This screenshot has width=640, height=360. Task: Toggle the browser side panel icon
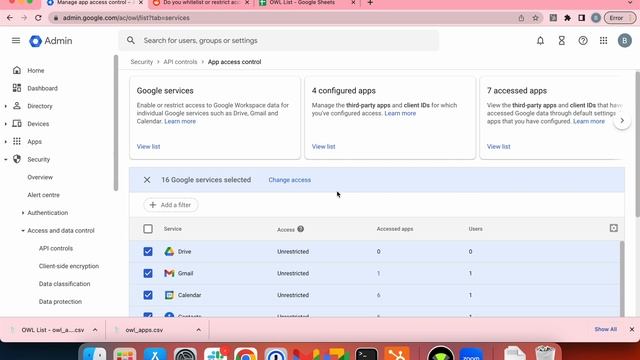(582, 18)
